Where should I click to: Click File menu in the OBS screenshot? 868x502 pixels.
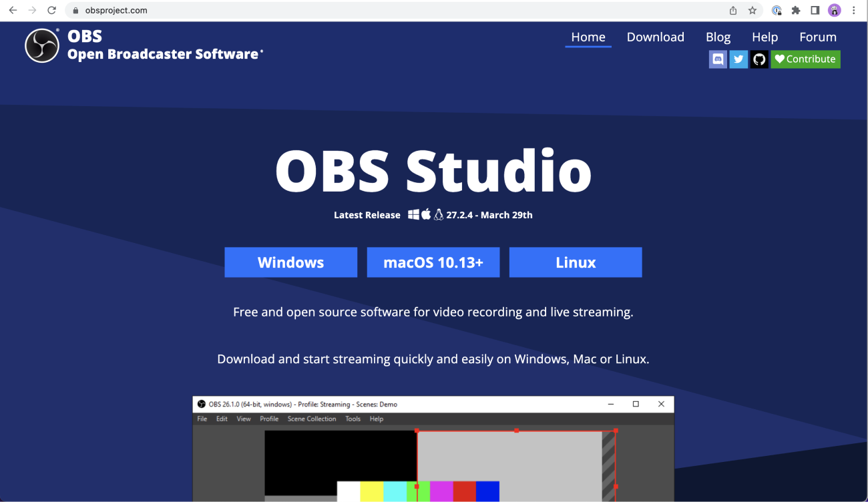202,419
